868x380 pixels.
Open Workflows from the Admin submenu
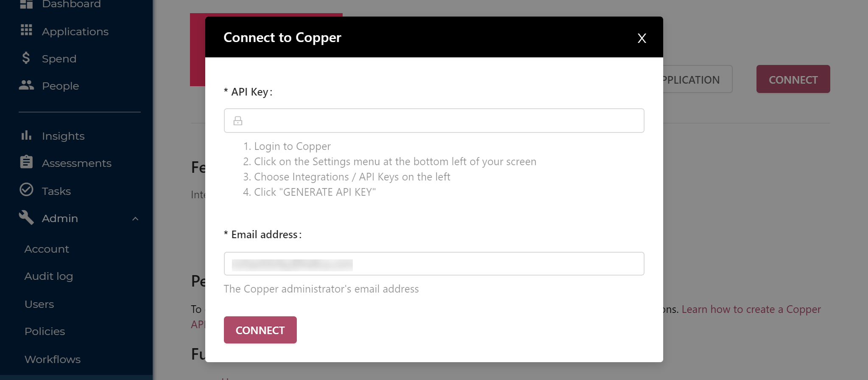53,360
